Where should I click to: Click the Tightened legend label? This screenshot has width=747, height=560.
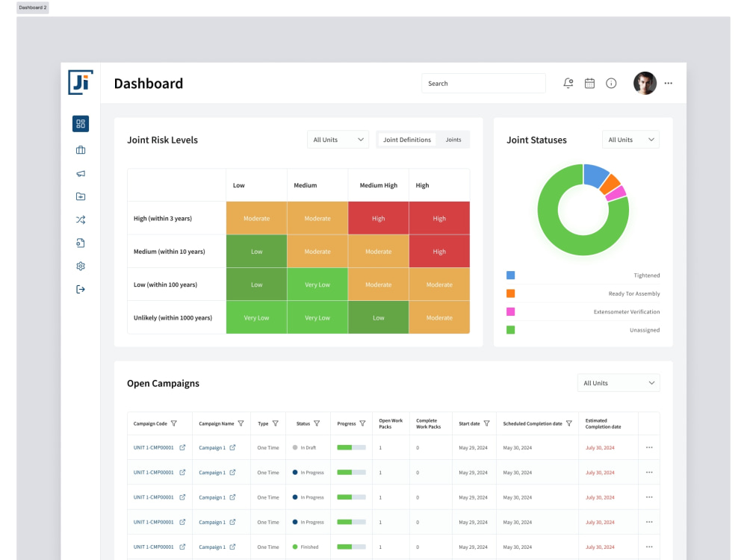click(x=646, y=276)
